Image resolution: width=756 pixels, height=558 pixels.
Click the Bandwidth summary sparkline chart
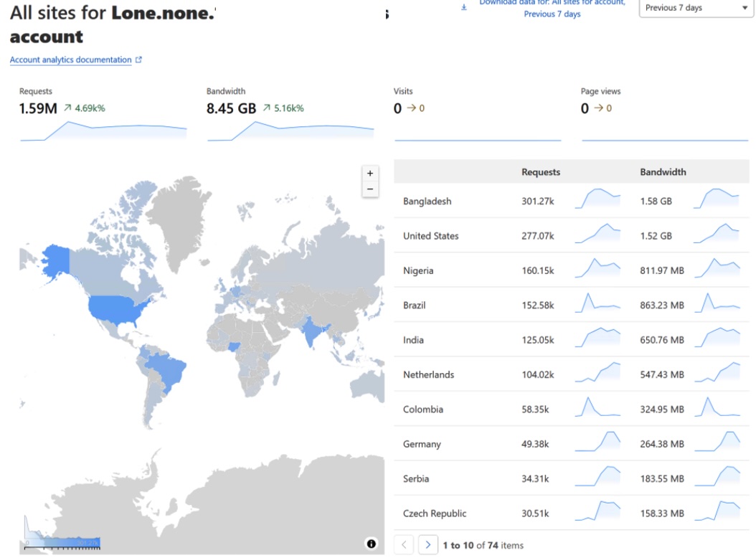pos(290,131)
